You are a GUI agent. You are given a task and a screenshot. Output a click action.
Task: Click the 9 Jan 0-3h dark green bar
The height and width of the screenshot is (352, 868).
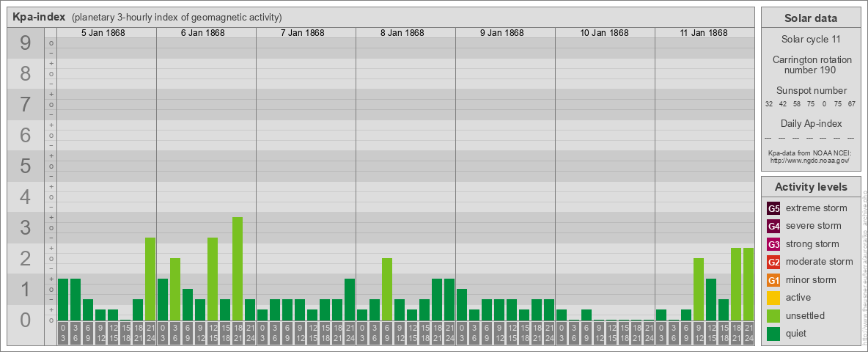click(x=462, y=304)
